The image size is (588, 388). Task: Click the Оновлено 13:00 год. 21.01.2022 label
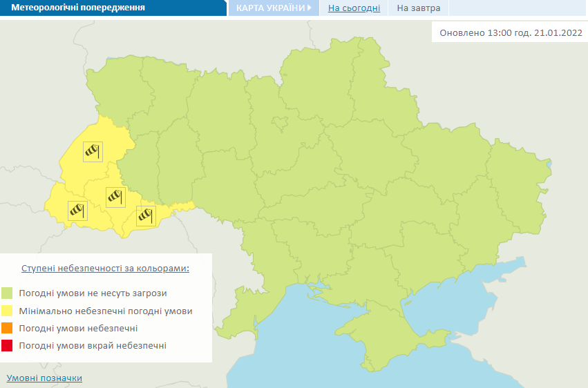(511, 32)
